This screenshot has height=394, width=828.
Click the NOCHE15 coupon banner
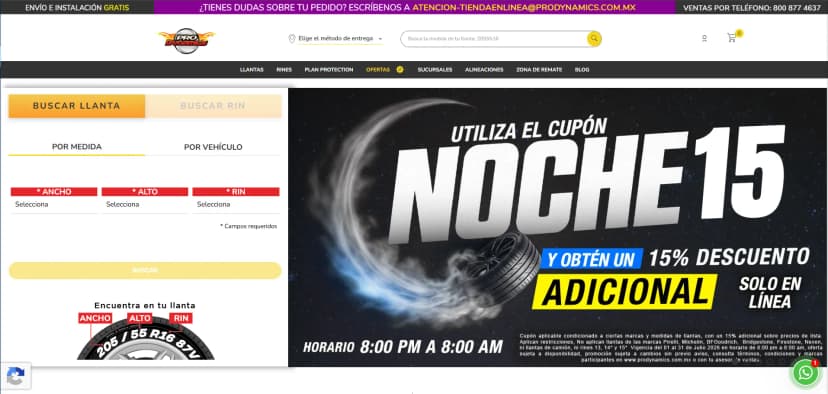pos(558,227)
